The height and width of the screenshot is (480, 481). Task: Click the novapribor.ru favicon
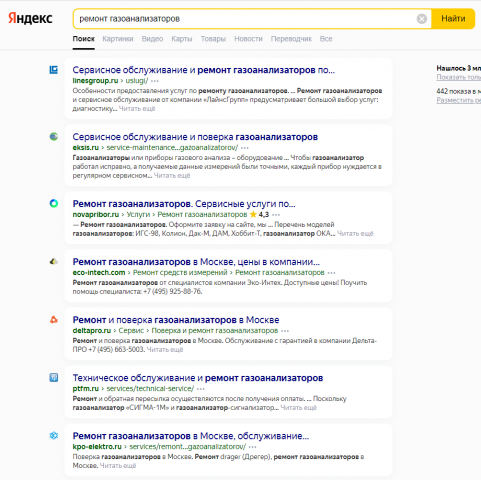click(x=54, y=203)
